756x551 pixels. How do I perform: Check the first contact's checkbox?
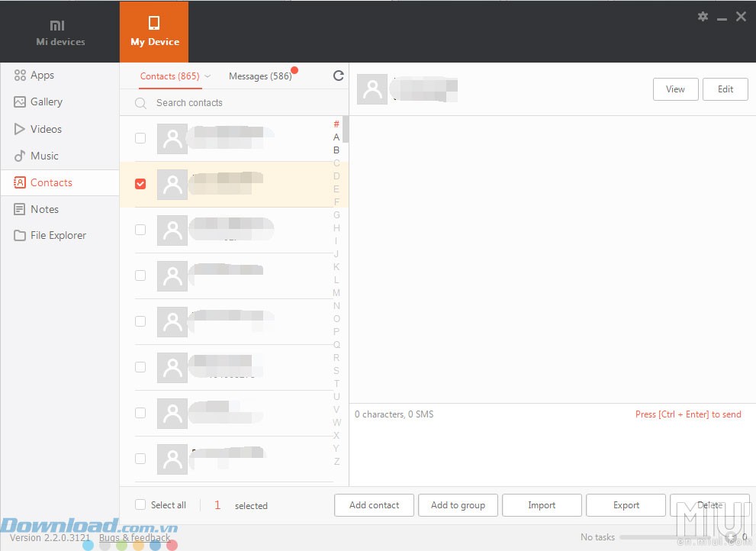click(140, 138)
